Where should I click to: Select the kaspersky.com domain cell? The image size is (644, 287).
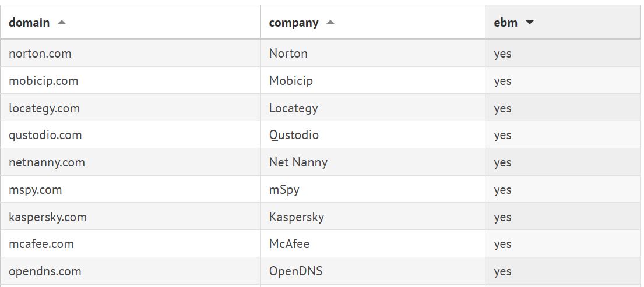(48, 217)
